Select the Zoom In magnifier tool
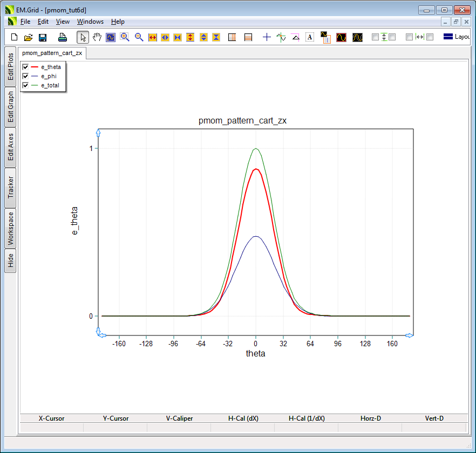Screen dimensions: 476x453 click(125, 37)
